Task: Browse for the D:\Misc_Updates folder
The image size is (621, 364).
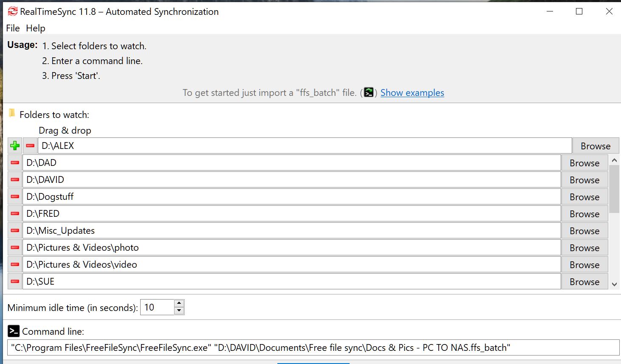Action: 584,231
